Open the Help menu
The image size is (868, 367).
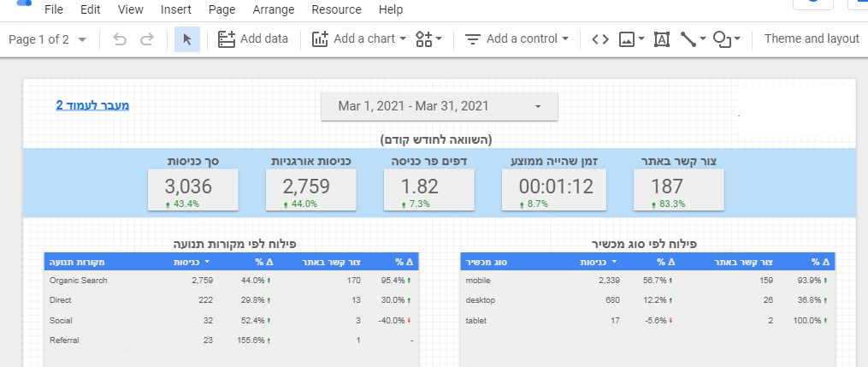coord(391,9)
